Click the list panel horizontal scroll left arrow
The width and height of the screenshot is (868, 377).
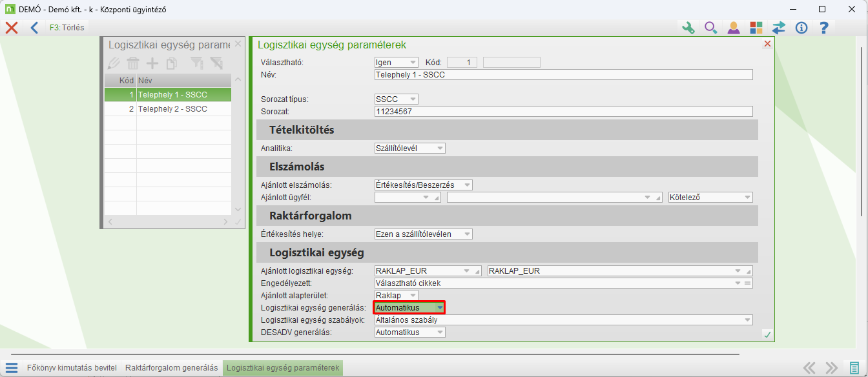[x=109, y=221]
